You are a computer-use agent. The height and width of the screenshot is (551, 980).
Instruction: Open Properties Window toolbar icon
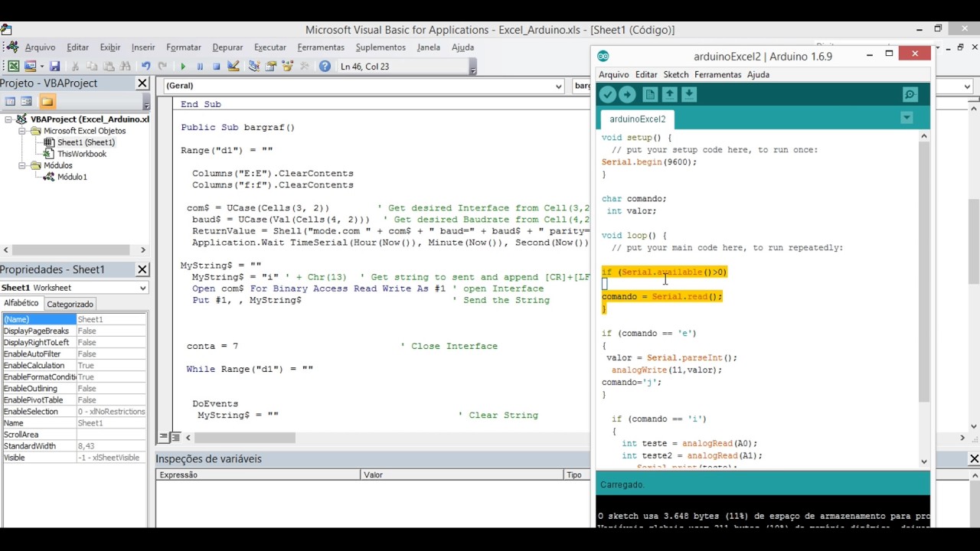pyautogui.click(x=271, y=67)
